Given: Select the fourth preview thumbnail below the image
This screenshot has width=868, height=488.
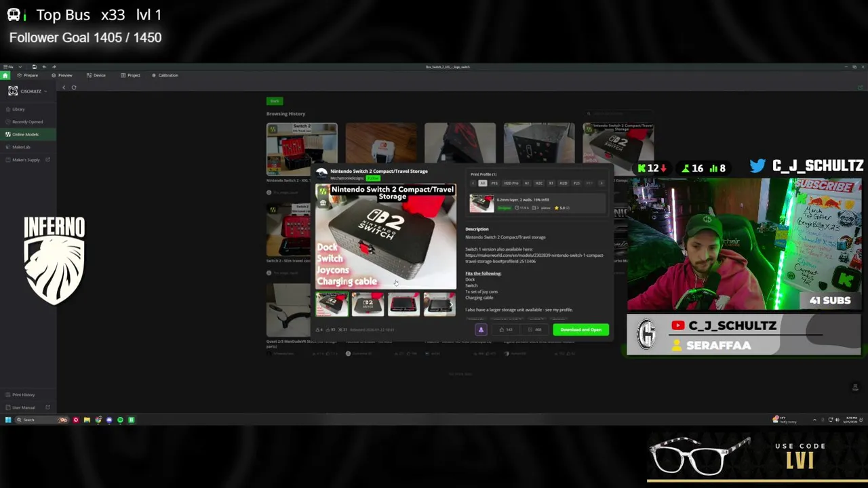Looking at the screenshot, I should (x=439, y=304).
